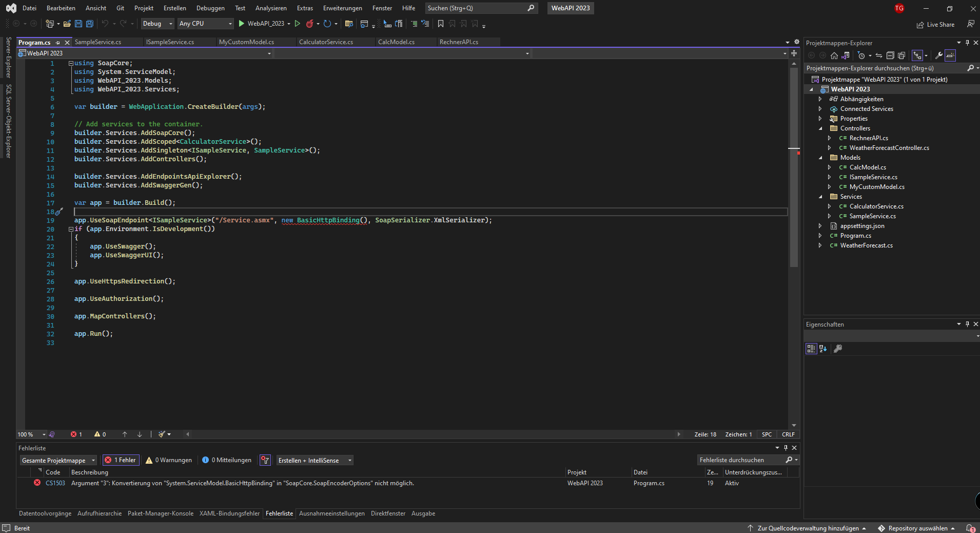The width and height of the screenshot is (980, 533).
Task: Toggle the '0 Warnungen' warnings filter
Action: (169, 460)
